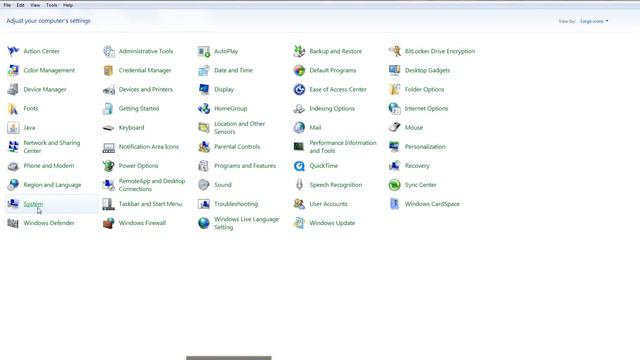The width and height of the screenshot is (640, 360).
Task: Click the Power Options icon
Action: 109,166
